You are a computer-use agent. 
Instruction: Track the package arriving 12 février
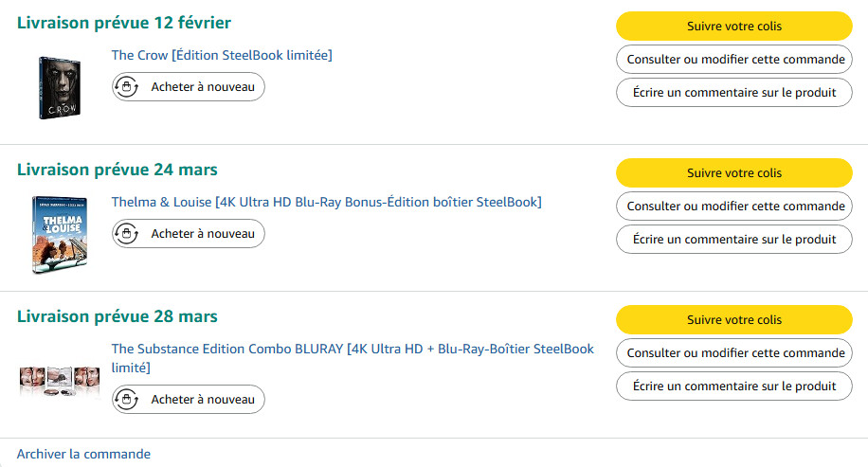click(x=734, y=27)
